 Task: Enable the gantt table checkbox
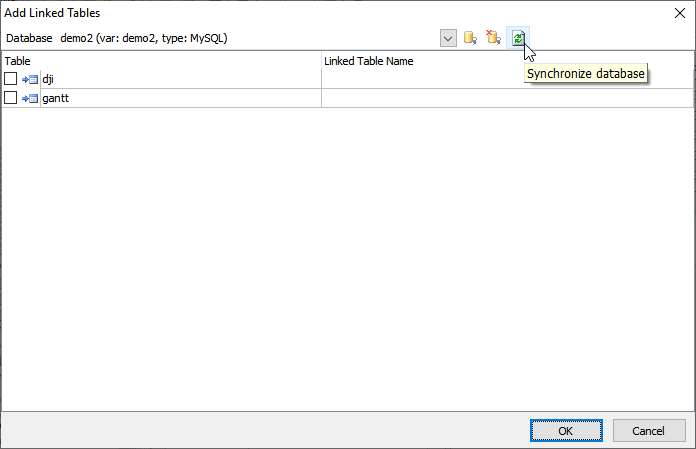tap(11, 98)
